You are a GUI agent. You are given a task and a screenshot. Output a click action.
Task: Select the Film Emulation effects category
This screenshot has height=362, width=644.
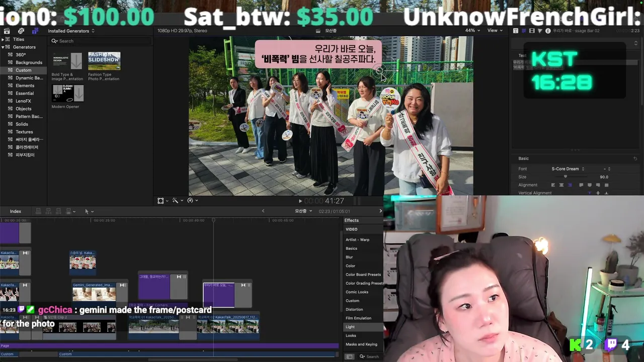pos(358,318)
